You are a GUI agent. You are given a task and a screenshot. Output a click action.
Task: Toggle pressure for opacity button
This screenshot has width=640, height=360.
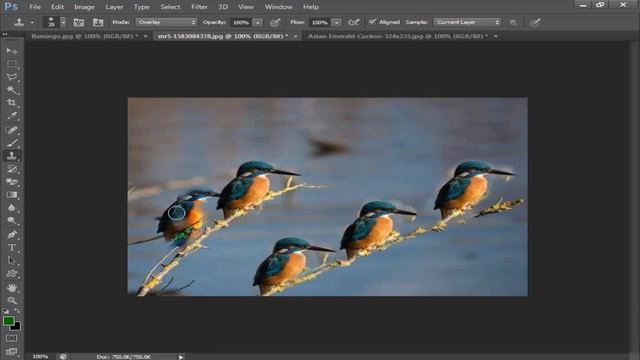(x=275, y=22)
